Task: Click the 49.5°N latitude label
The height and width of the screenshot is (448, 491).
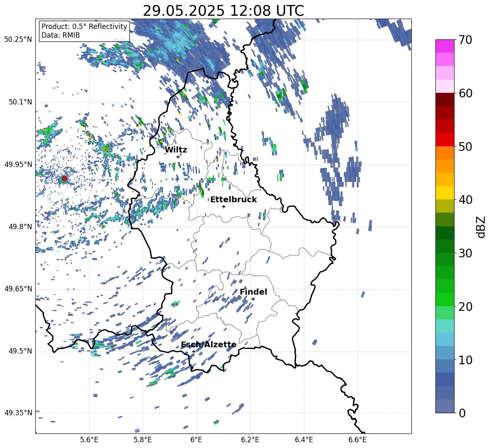Action: pos(20,351)
